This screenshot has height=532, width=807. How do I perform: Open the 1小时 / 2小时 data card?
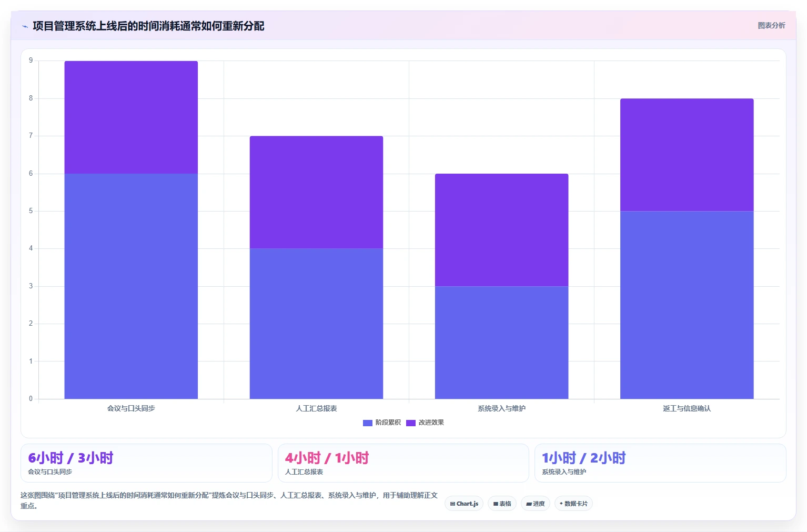pyautogui.click(x=660, y=463)
